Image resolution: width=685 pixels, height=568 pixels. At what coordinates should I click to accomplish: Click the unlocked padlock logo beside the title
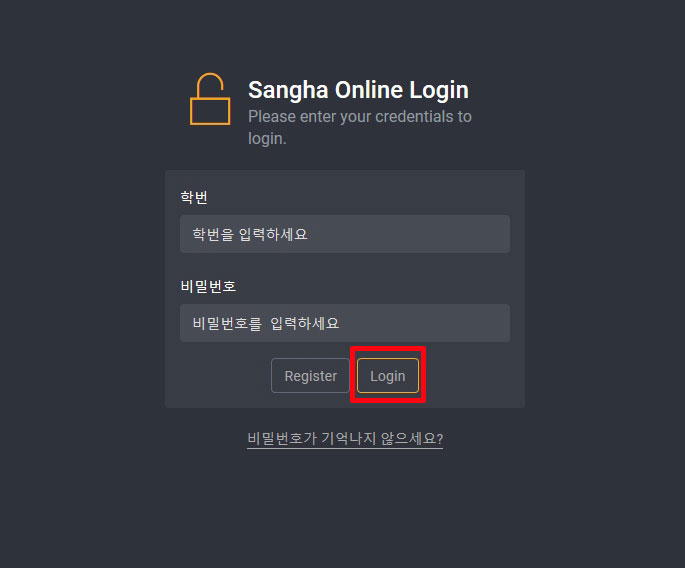click(x=210, y=99)
